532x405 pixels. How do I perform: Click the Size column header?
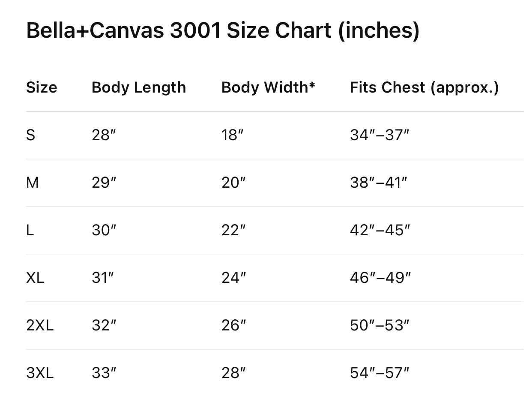pyautogui.click(x=42, y=87)
